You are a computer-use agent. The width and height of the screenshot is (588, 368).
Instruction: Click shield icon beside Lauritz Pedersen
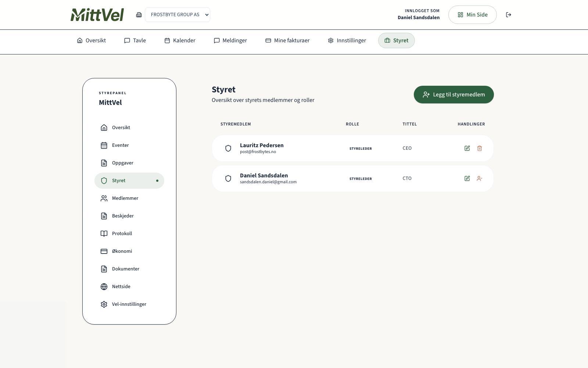click(x=228, y=148)
